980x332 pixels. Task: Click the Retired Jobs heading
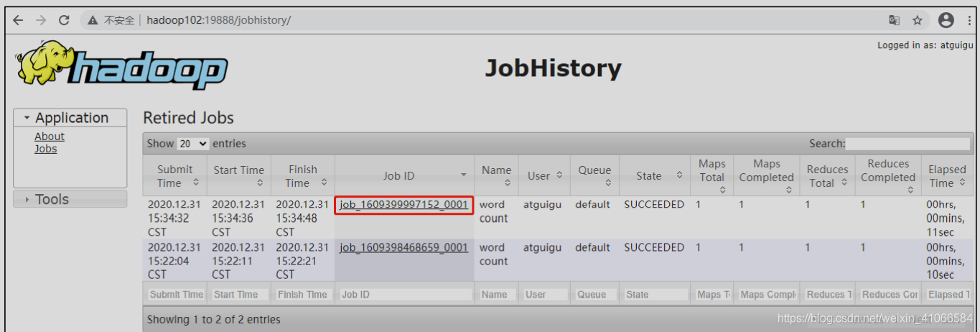189,118
